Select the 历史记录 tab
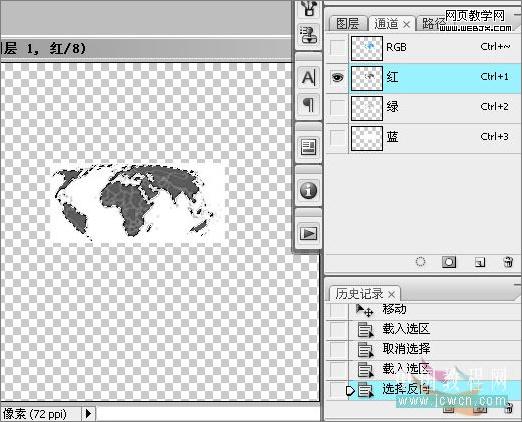 click(359, 294)
